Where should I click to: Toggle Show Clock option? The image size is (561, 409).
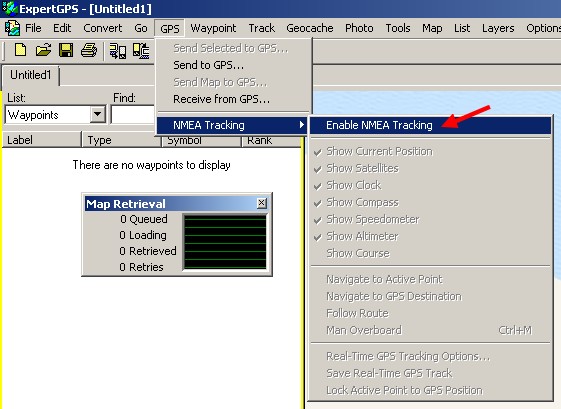(430, 185)
